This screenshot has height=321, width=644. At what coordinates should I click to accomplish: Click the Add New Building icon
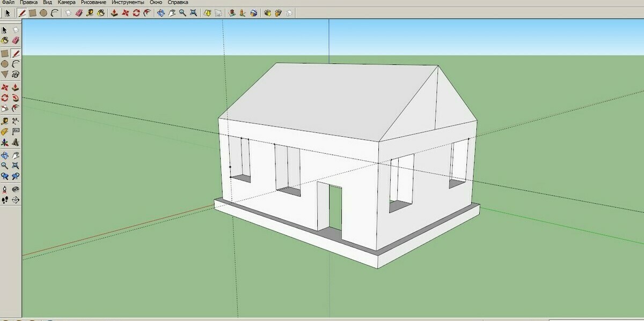pos(231,13)
